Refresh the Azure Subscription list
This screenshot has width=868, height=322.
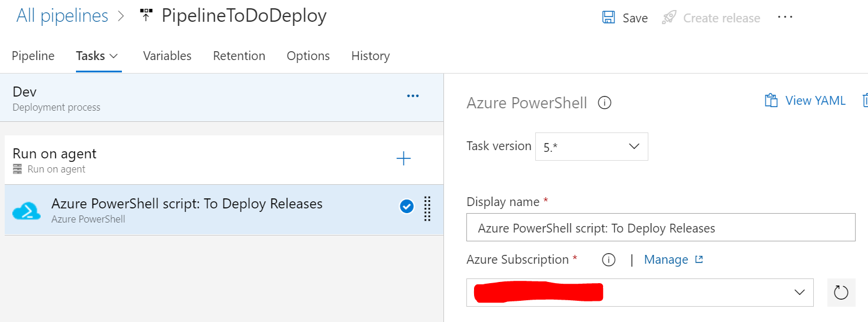point(841,292)
